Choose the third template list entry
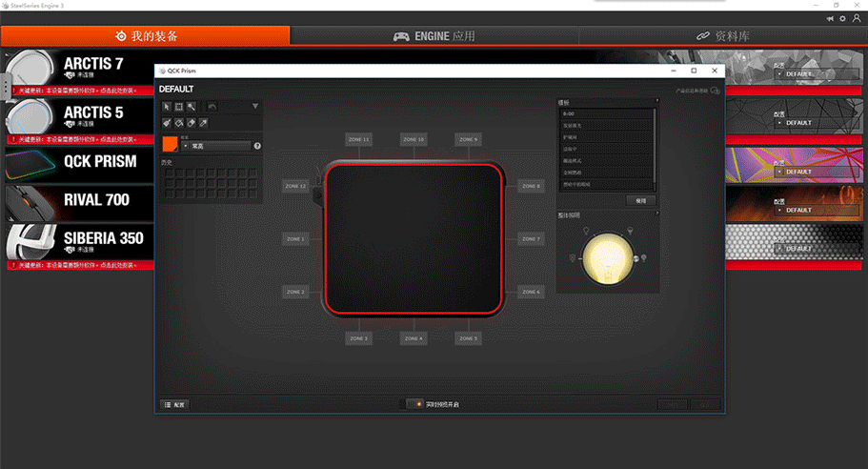Viewport: 868px width, 469px height. click(606, 137)
